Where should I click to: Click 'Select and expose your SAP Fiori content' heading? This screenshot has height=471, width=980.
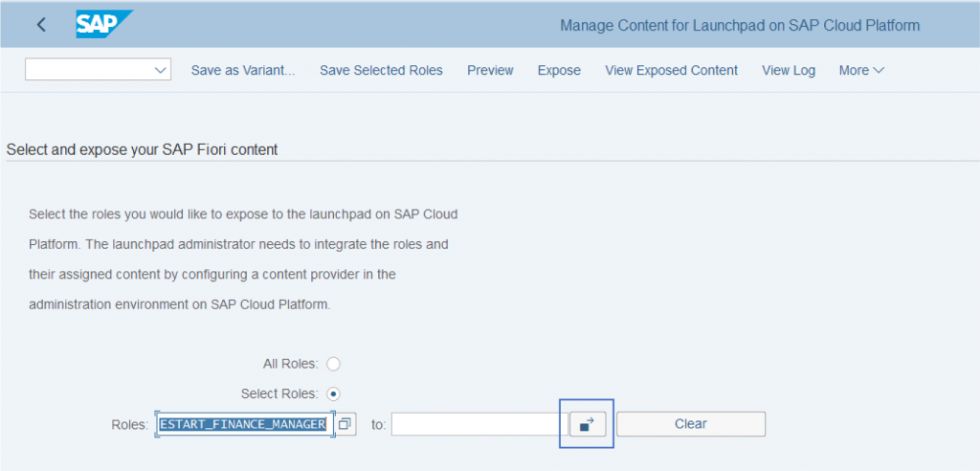pos(142,150)
